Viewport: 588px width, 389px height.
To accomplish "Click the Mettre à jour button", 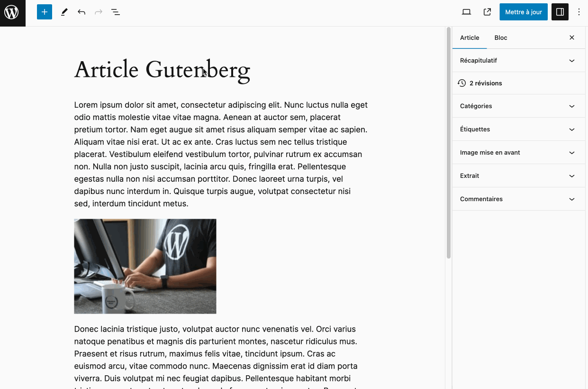I will 523,11.
